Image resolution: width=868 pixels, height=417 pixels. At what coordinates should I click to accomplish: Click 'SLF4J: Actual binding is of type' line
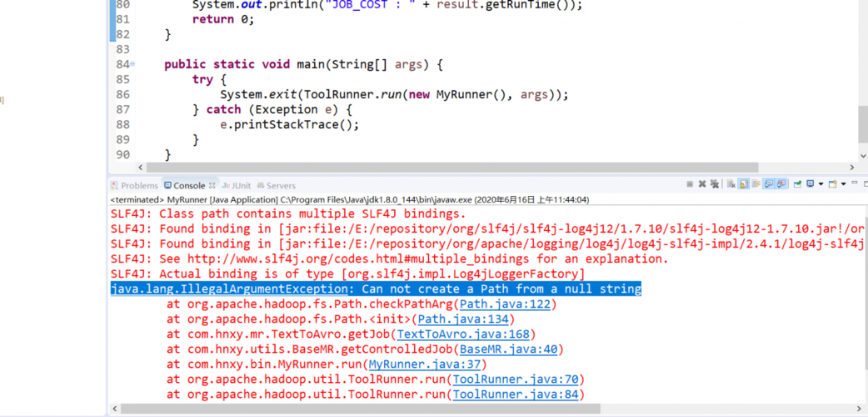coord(347,274)
